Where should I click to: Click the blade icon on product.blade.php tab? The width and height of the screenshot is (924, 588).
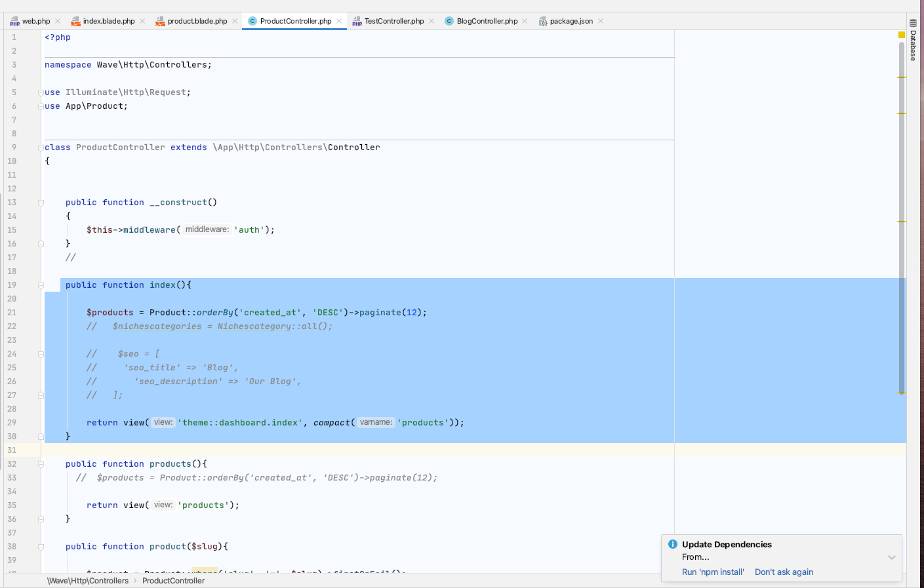[x=160, y=22]
